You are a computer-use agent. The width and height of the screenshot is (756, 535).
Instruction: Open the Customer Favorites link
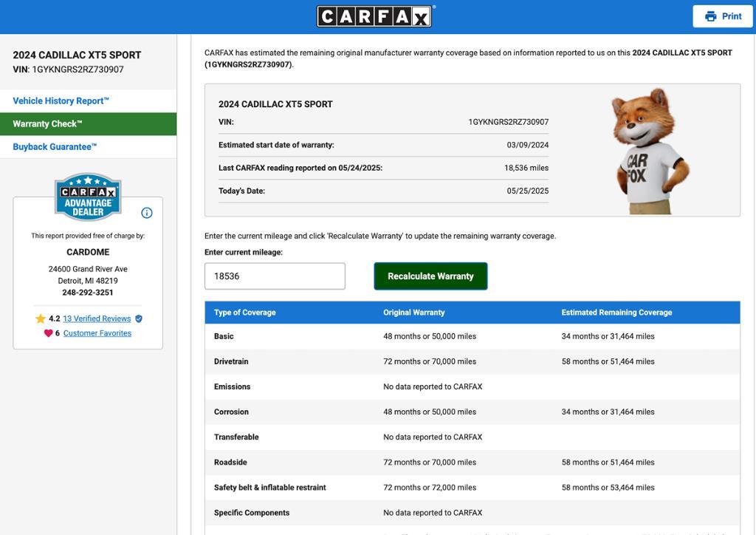(97, 333)
